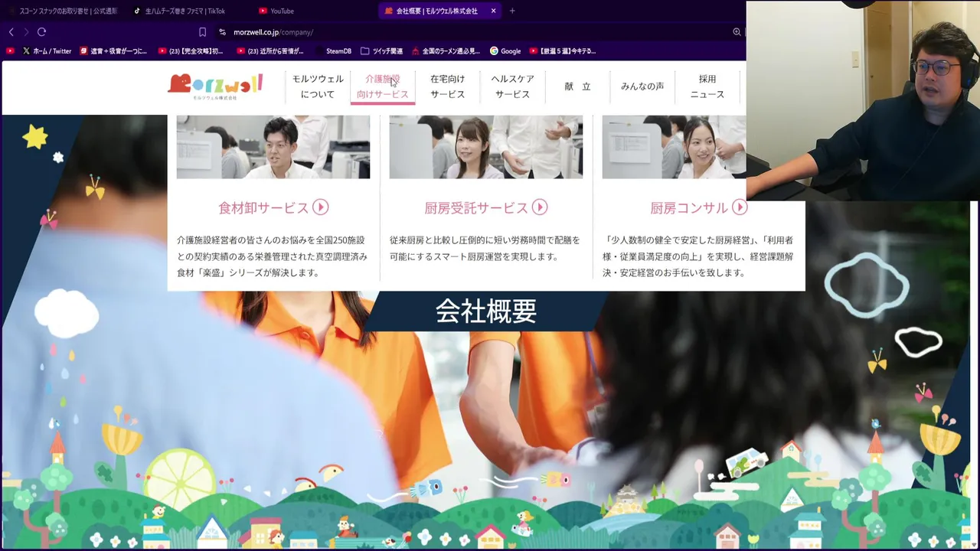Click the 食材卸サービス photo thumbnail
980x551 pixels.
[x=273, y=147]
